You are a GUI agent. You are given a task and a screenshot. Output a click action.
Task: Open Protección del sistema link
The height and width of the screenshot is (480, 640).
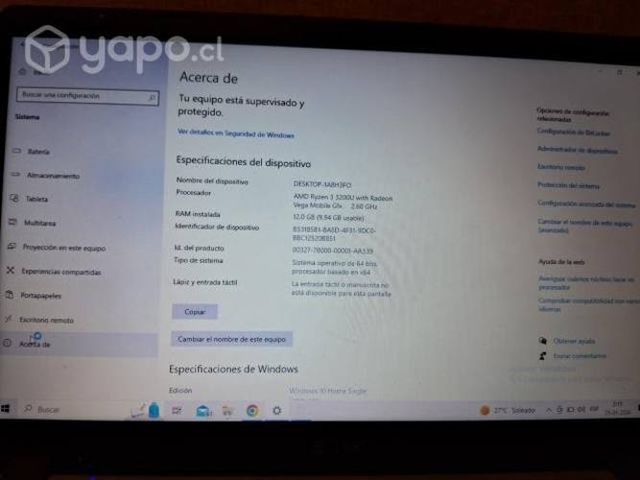(x=568, y=185)
